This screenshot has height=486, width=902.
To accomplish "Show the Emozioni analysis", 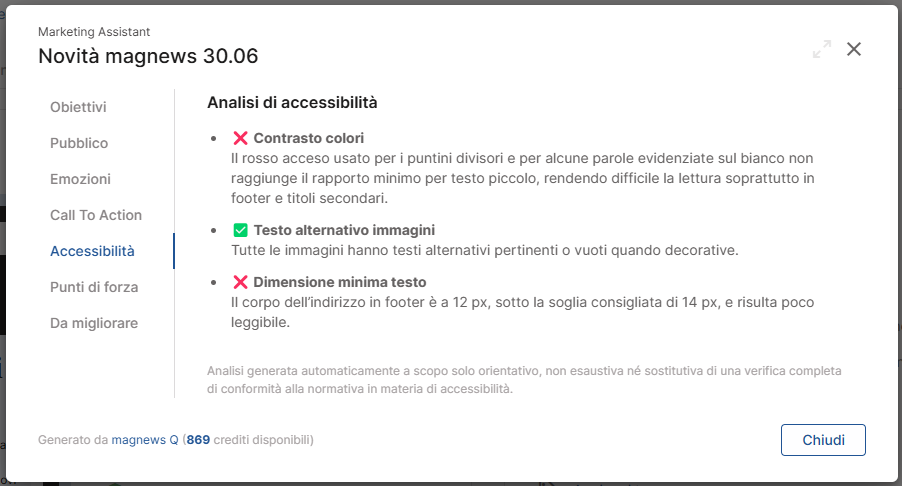I will 80,179.
